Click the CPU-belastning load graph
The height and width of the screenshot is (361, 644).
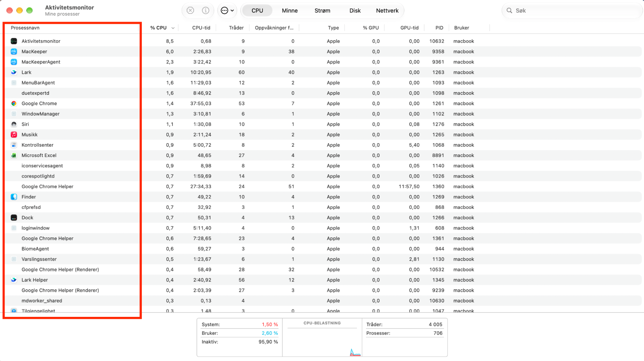pyautogui.click(x=322, y=338)
